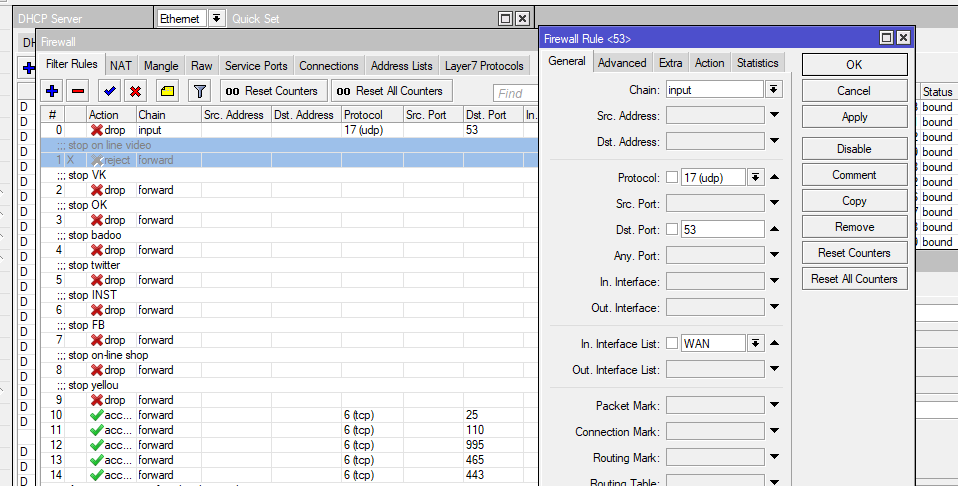Open the Layer7 Protocols tab
Viewport: 958px width, 486px height.
pos(484,65)
